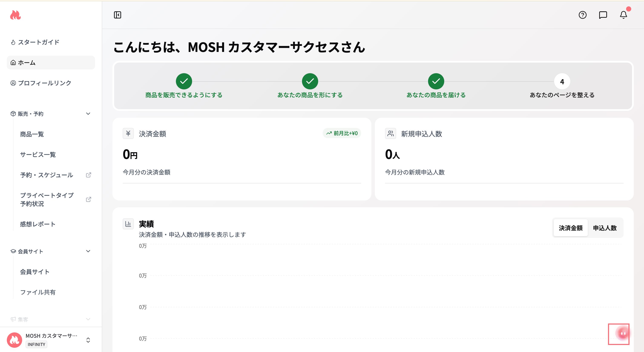Click the external link icon for プライベートタイプ予約状況

(x=89, y=199)
